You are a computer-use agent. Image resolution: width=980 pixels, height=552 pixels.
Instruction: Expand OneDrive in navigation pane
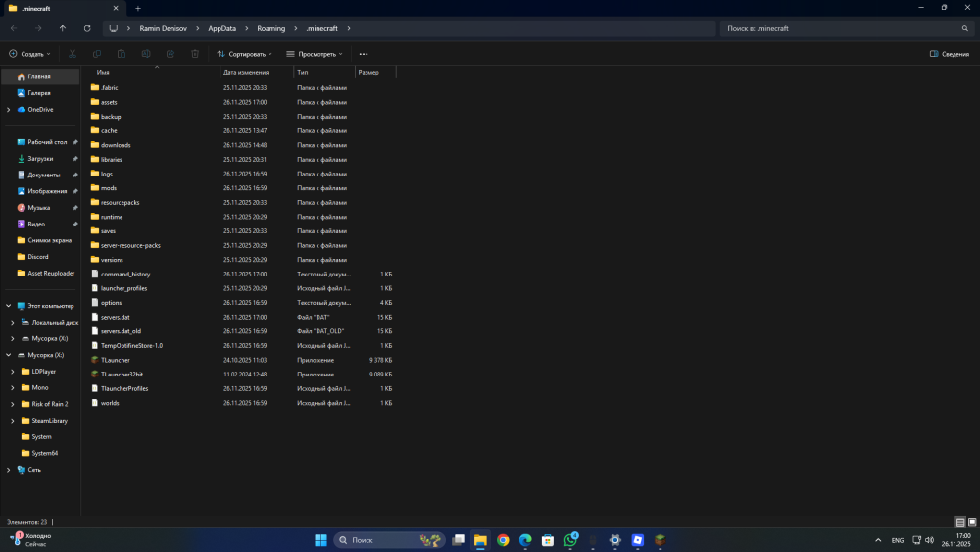(x=8, y=110)
